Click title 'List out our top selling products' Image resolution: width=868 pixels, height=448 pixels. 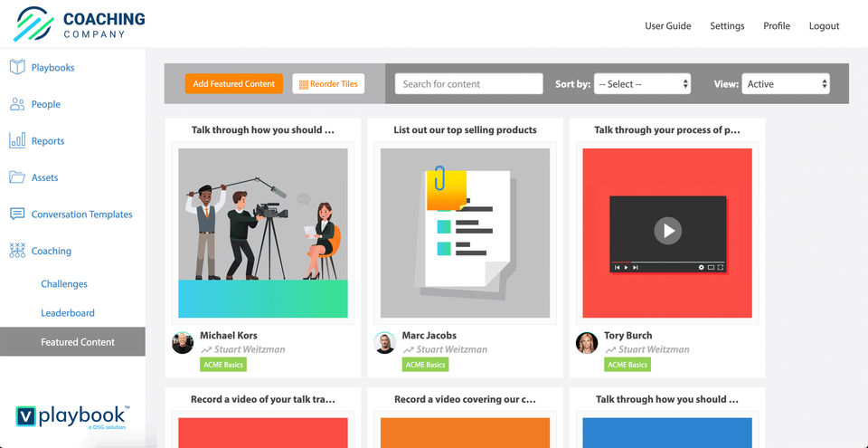[465, 130]
